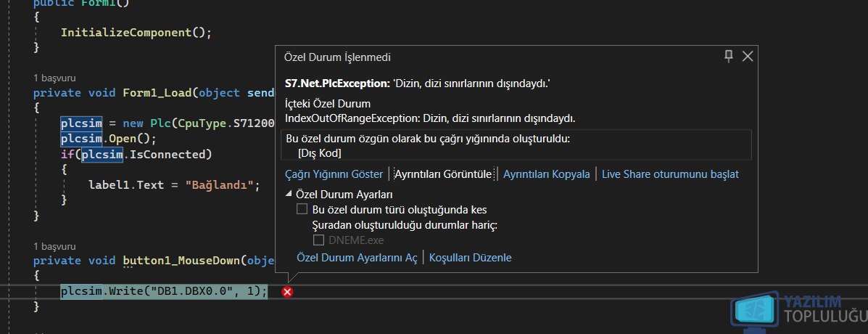Click the highlighted plcsim.Write code line
The width and height of the screenshot is (868, 334).
(164, 291)
